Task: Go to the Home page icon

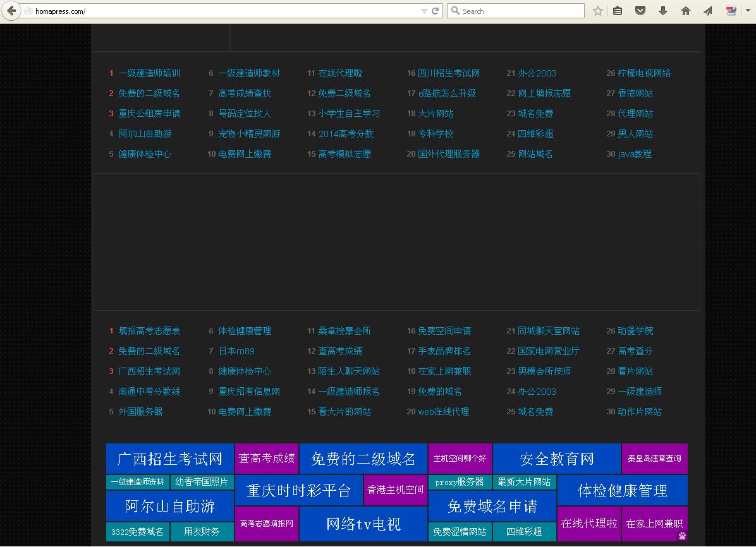Action: [x=685, y=11]
